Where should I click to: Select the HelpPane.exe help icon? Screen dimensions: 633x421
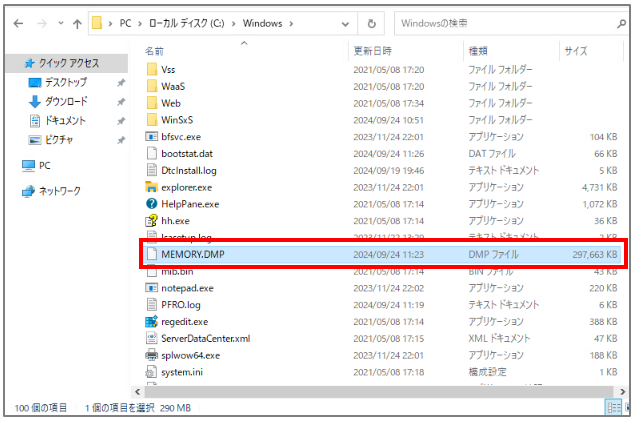click(151, 204)
